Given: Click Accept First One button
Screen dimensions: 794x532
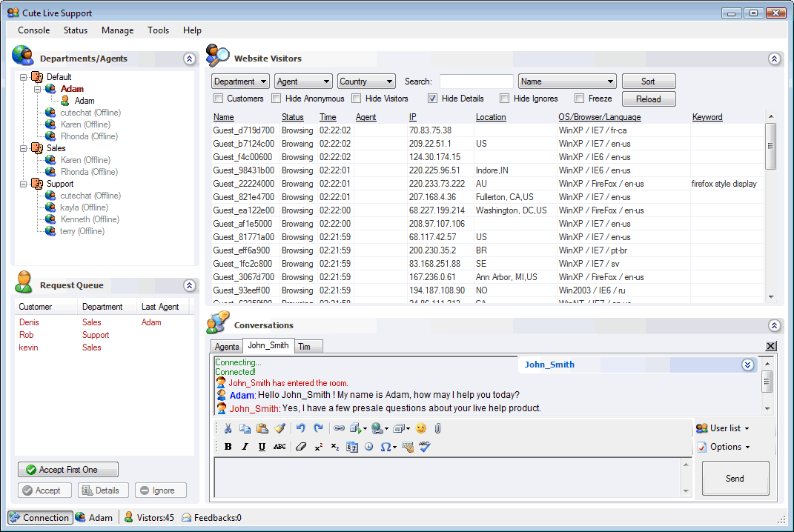Looking at the screenshot, I should [x=68, y=470].
